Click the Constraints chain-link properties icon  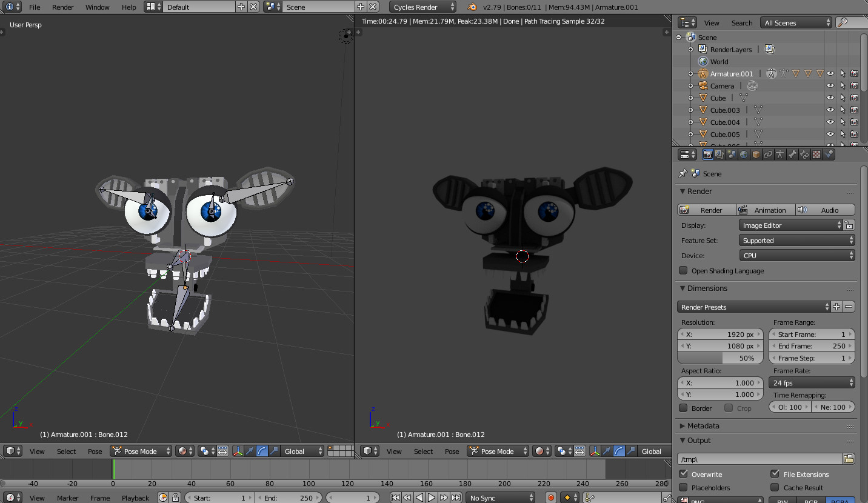[x=768, y=155]
